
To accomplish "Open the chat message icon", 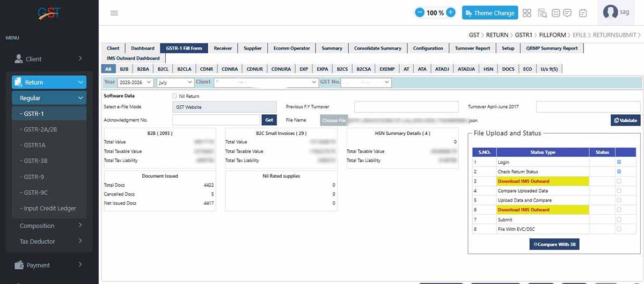I will click(x=567, y=13).
